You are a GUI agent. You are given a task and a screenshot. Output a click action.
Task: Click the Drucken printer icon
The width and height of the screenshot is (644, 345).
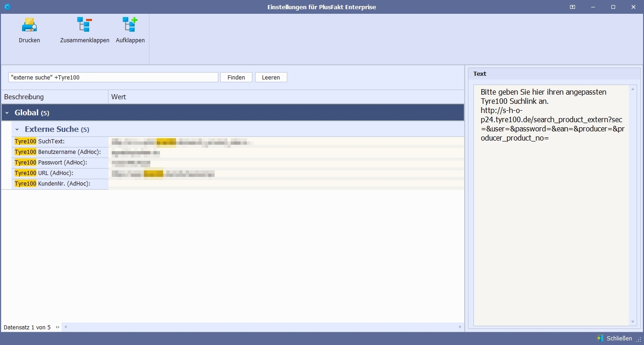point(29,25)
